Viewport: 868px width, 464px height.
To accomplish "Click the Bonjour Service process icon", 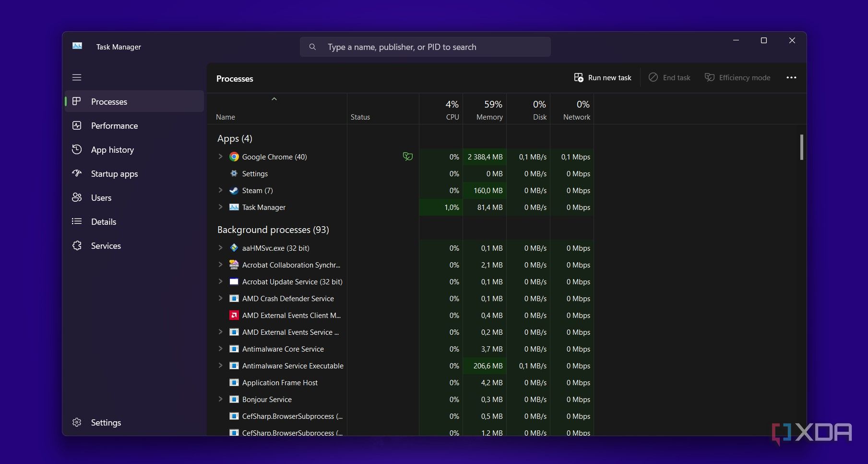I will pos(234,399).
